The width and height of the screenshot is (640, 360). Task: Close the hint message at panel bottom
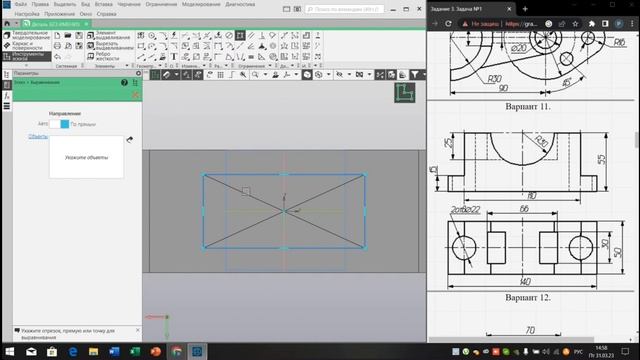click(138, 330)
